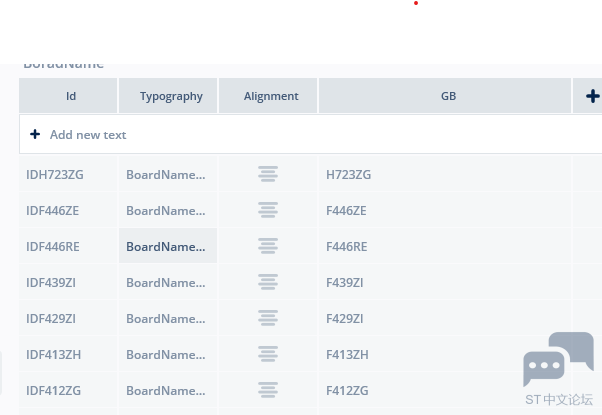Click alignment icon for IDF412ZG row

[x=267, y=391]
